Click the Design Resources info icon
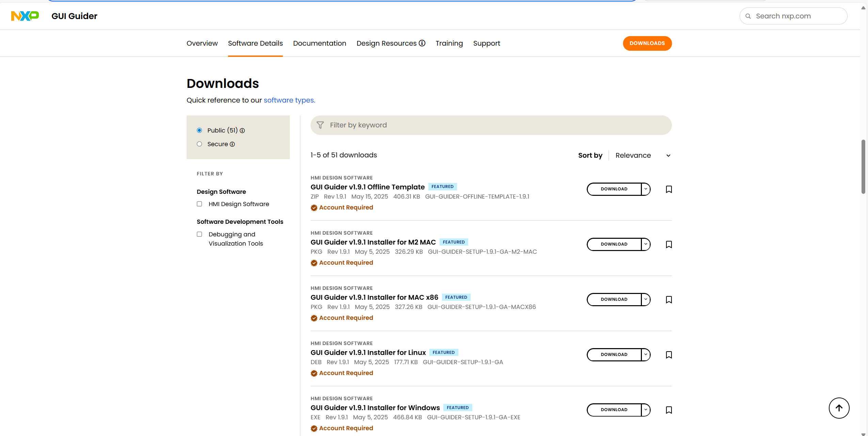868x436 pixels. 422,43
